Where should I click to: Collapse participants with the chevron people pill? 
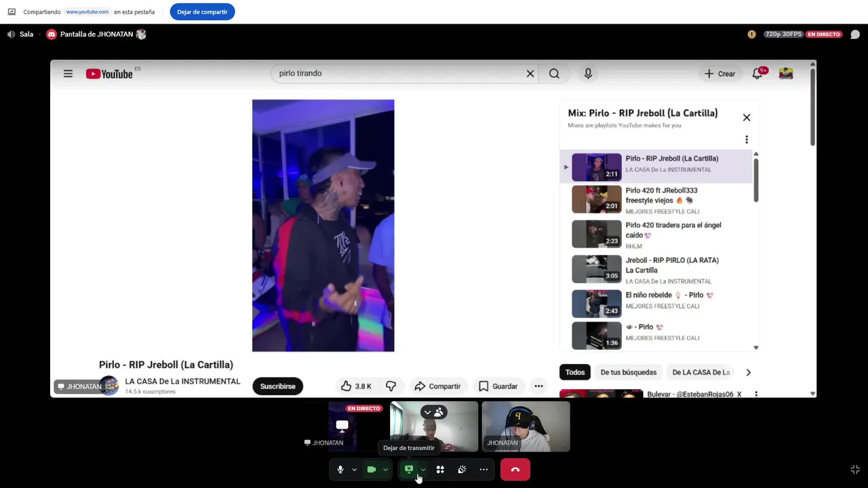tap(433, 412)
